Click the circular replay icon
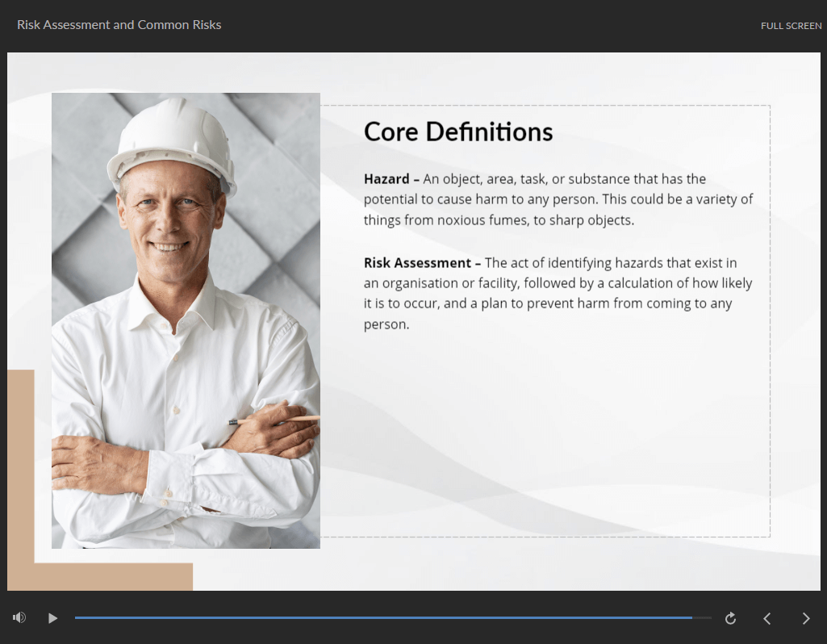Screen dimensions: 827x644 pos(730,618)
